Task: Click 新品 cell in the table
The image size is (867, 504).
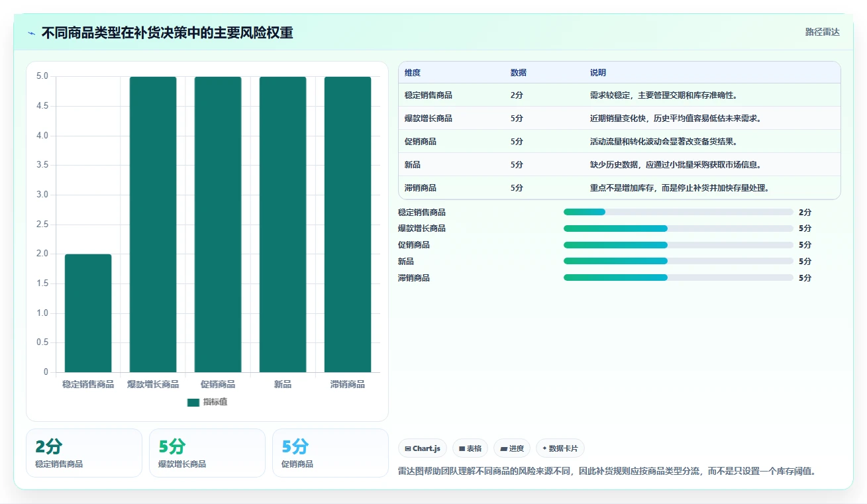Action: [x=413, y=165]
